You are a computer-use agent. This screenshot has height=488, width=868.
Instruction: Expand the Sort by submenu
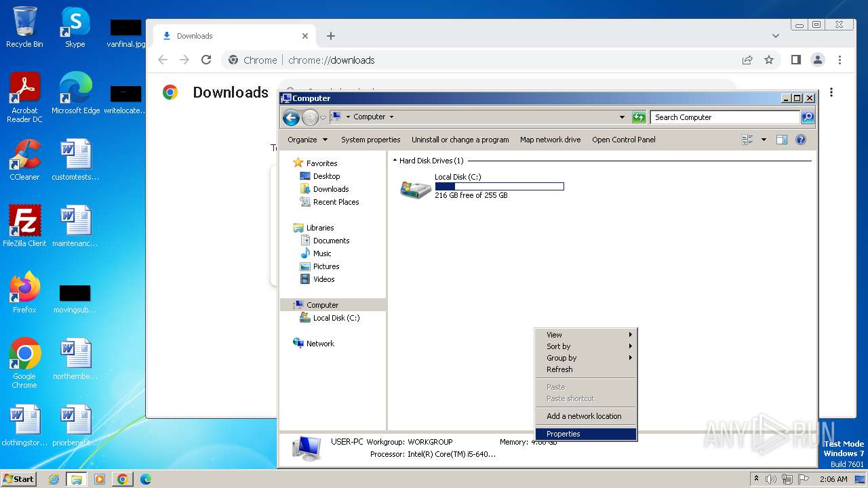coord(586,346)
